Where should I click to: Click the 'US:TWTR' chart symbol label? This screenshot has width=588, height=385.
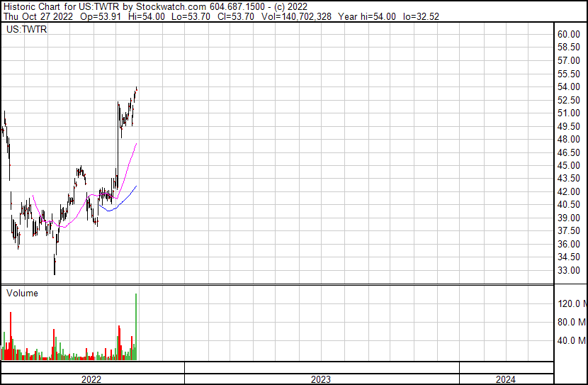tap(27, 29)
